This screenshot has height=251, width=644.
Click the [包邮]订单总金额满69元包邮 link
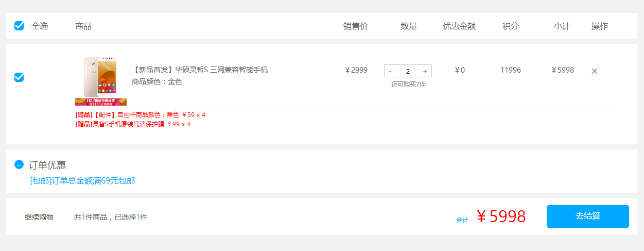82,180
